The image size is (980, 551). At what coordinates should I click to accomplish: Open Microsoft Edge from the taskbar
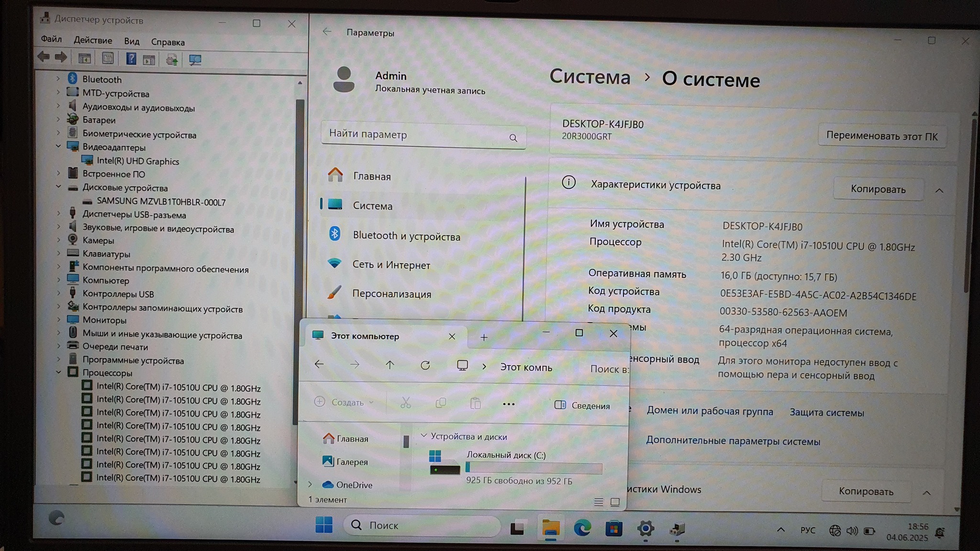[x=582, y=528]
